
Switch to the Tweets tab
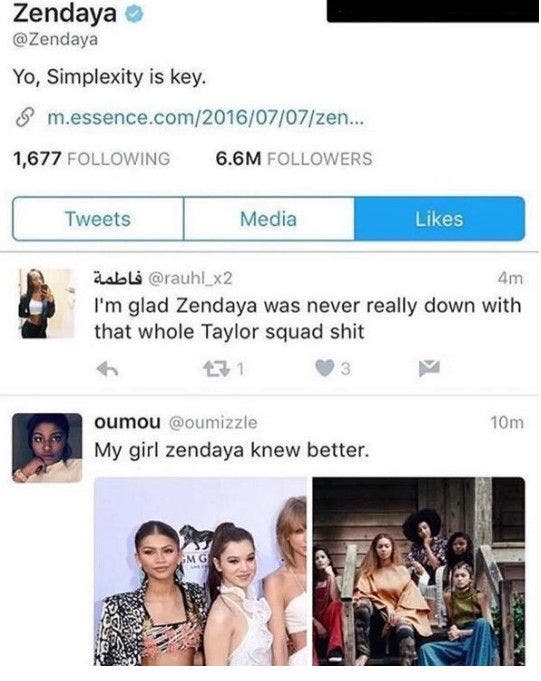[98, 219]
